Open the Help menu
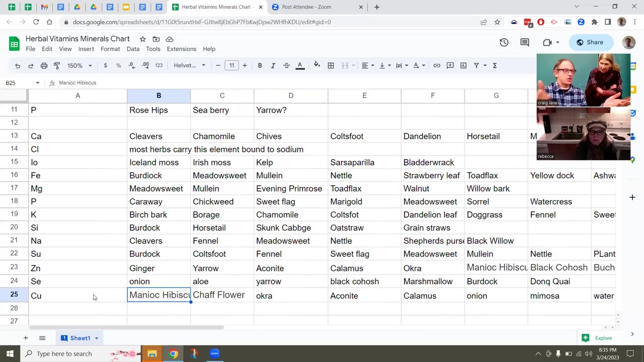 pos(209,49)
